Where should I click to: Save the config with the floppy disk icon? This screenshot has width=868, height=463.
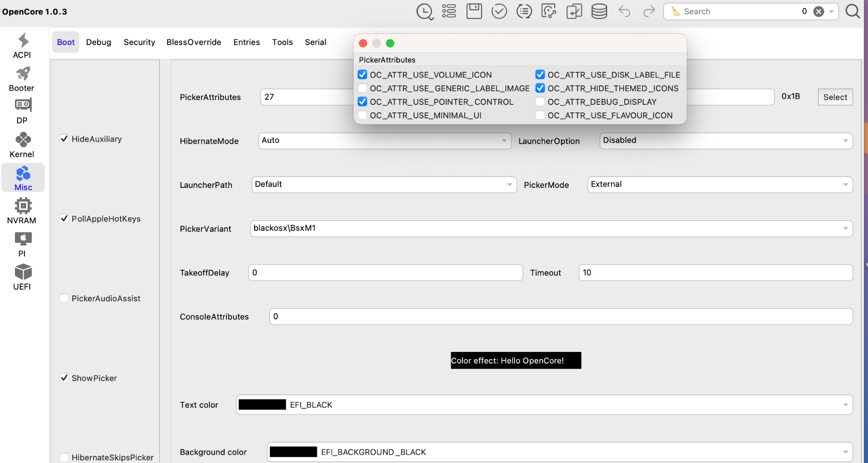474,11
